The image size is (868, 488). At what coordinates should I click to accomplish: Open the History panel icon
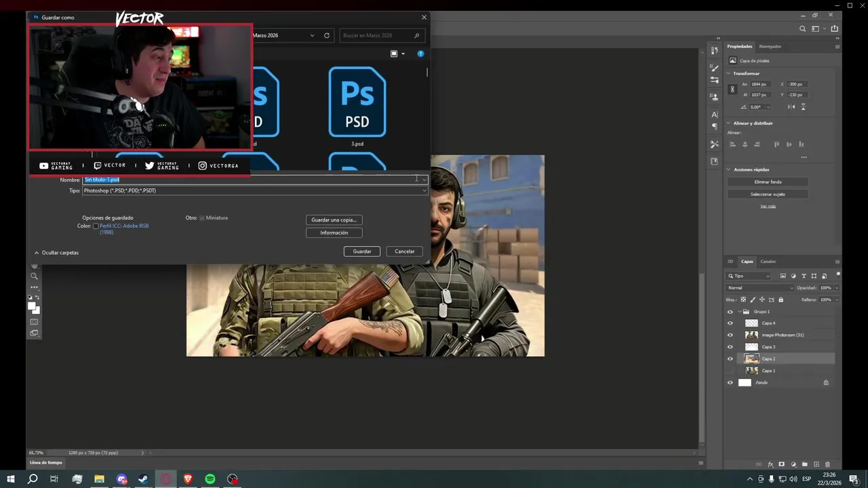pyautogui.click(x=714, y=51)
